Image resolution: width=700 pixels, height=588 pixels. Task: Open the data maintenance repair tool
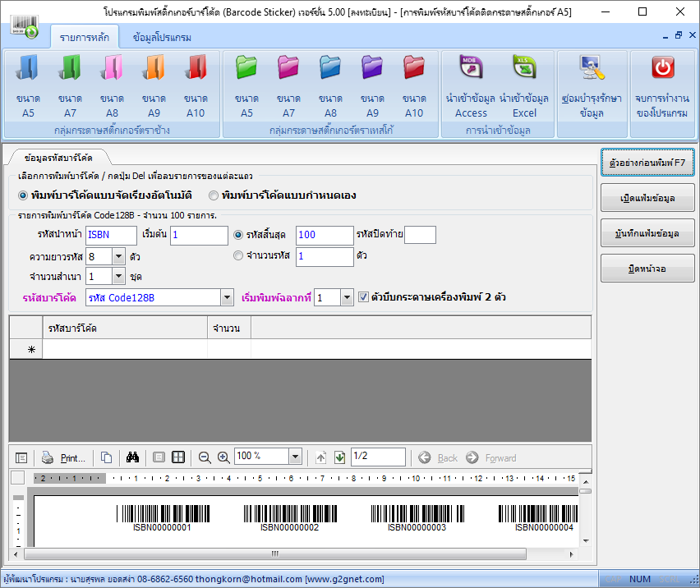[x=592, y=85]
